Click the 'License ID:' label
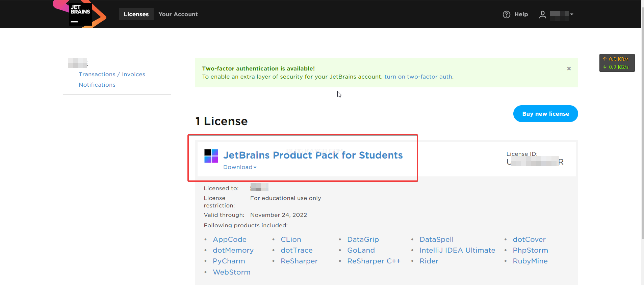 pyautogui.click(x=522, y=154)
